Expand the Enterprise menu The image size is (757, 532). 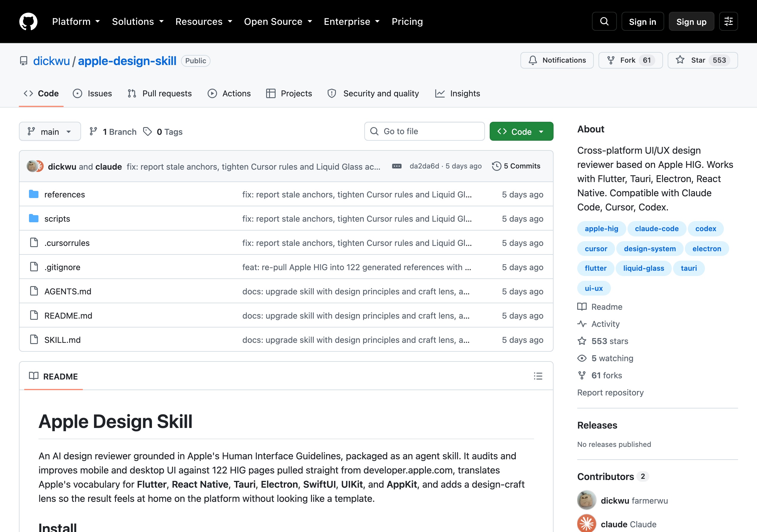(x=352, y=21)
